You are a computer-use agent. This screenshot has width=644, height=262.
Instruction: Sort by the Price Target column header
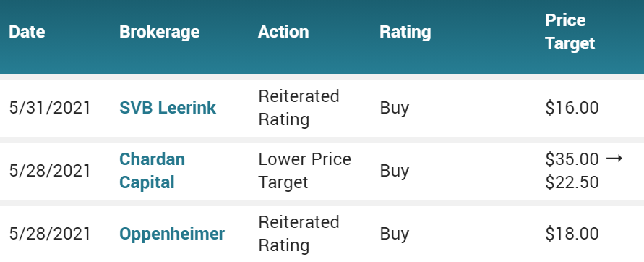tap(570, 32)
